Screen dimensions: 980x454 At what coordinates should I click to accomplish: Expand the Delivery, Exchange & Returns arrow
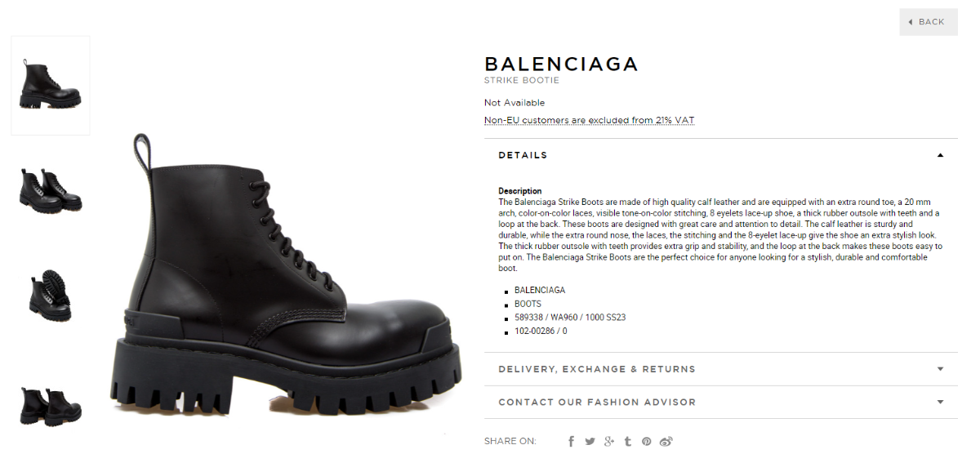click(x=941, y=369)
